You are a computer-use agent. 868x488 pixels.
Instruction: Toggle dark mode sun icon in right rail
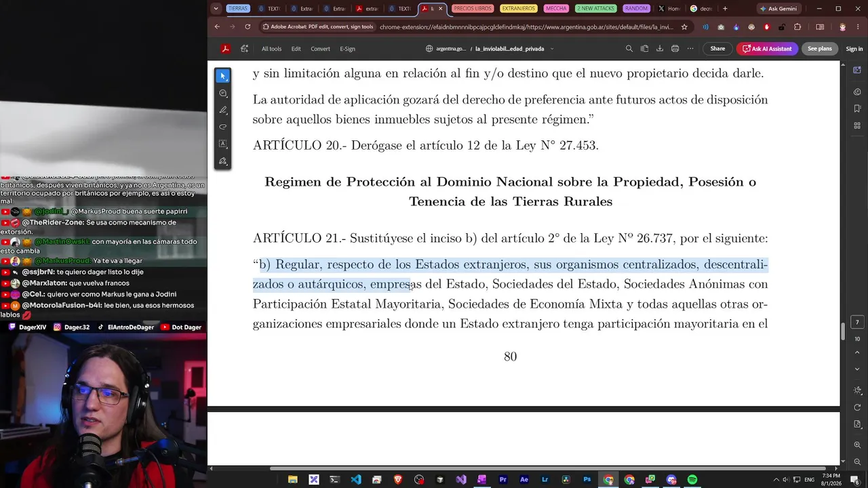tap(857, 390)
